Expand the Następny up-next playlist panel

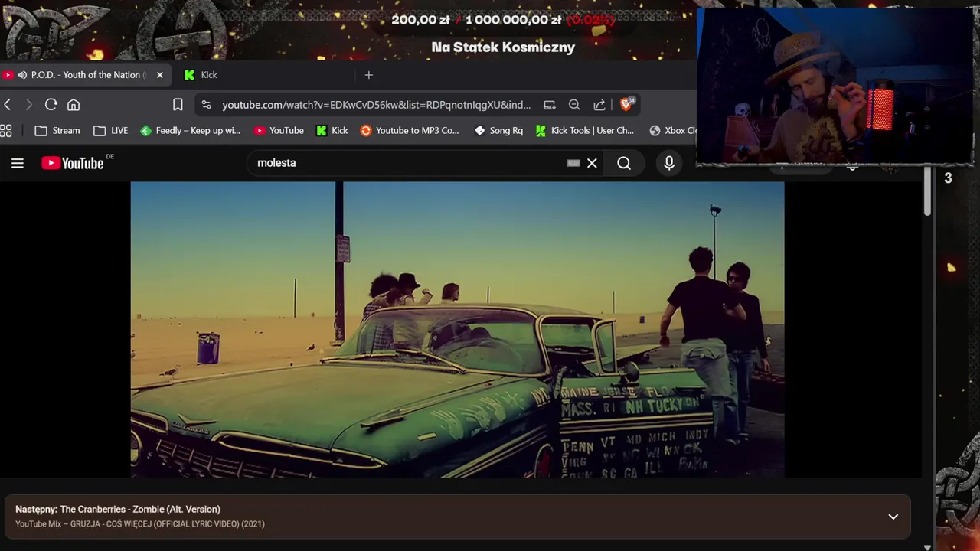click(x=893, y=517)
